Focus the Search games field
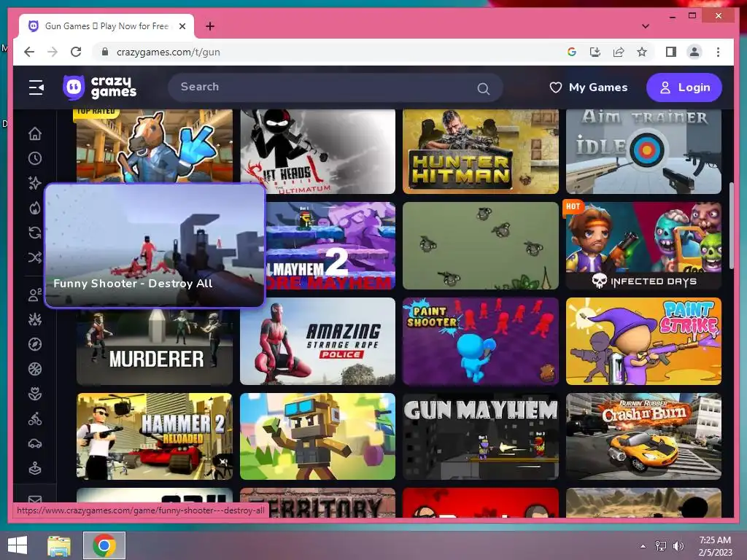 pos(336,87)
